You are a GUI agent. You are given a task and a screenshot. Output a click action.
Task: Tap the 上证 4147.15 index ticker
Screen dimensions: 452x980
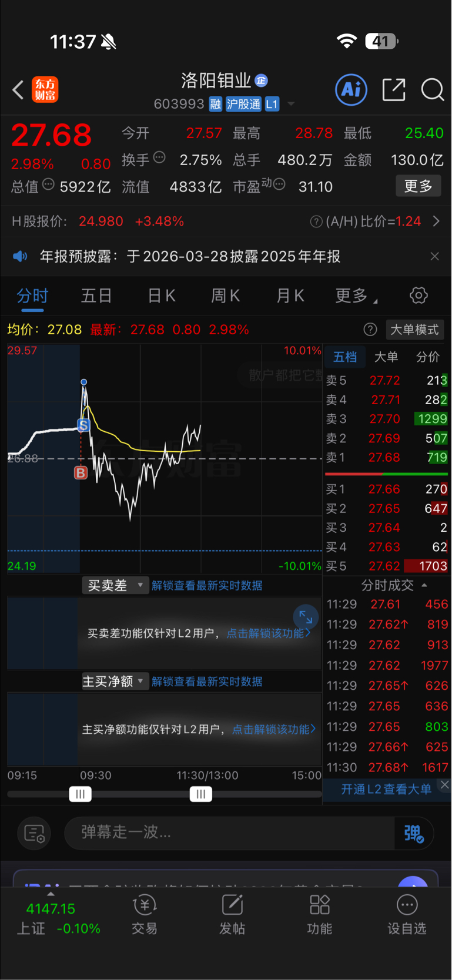click(x=58, y=918)
